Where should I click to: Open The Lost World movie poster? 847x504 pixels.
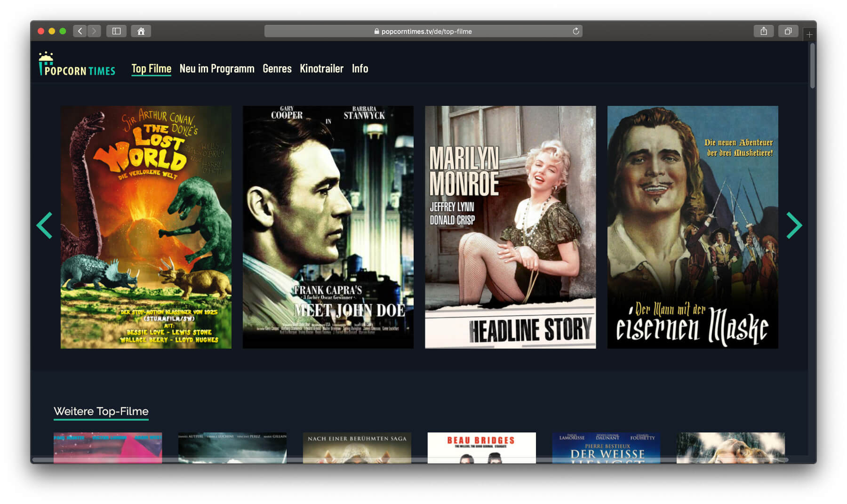[x=146, y=227]
